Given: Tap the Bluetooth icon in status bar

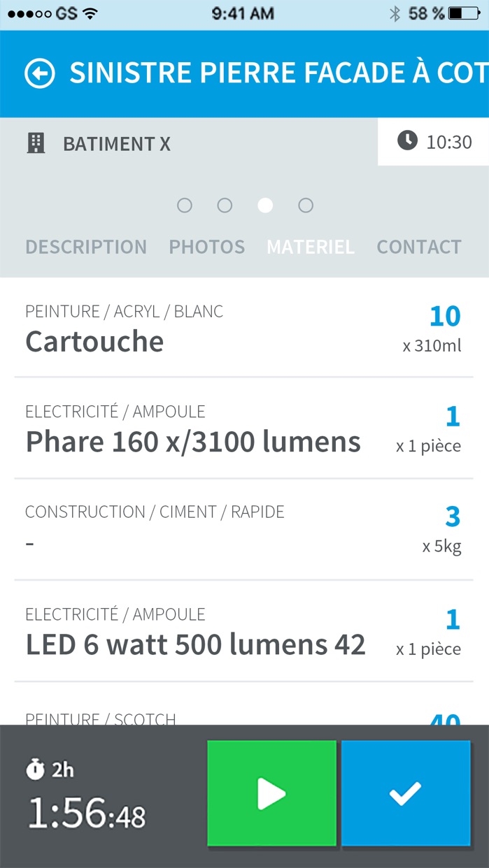Looking at the screenshot, I should (x=395, y=13).
